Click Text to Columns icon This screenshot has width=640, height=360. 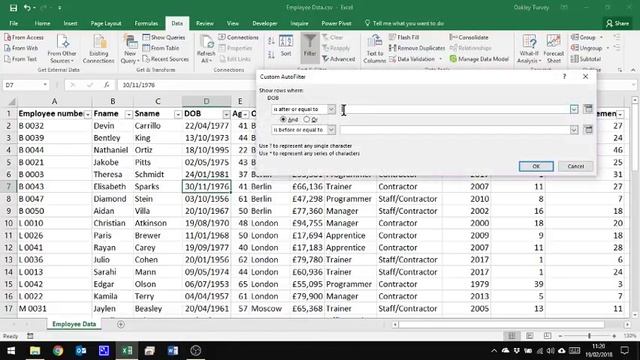click(x=374, y=42)
